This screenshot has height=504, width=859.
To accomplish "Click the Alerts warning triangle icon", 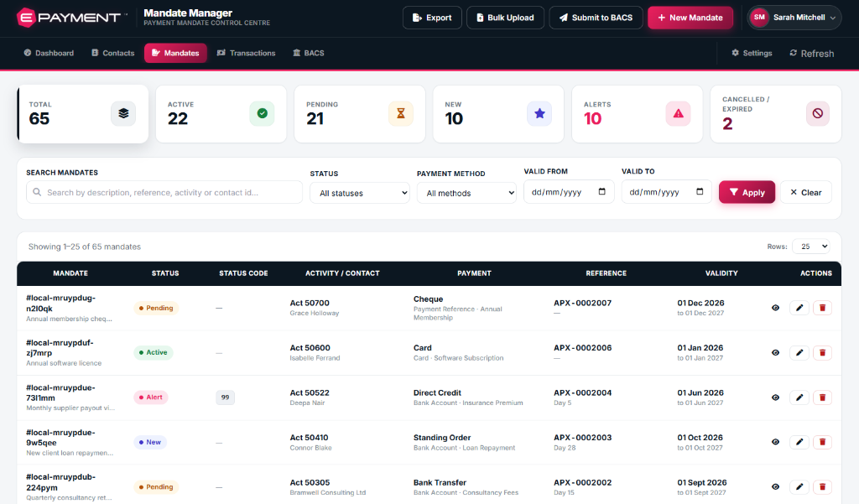I will coord(678,113).
